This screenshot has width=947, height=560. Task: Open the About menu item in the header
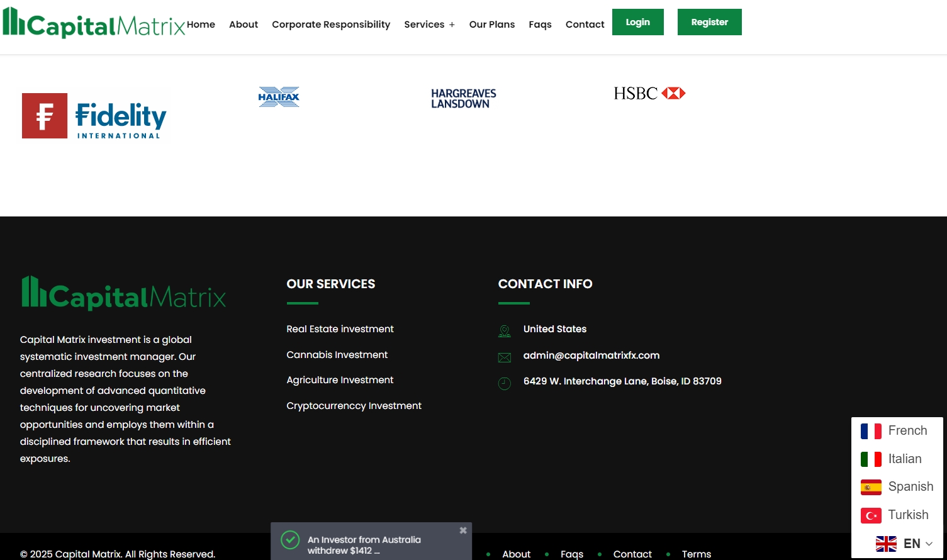coord(244,25)
